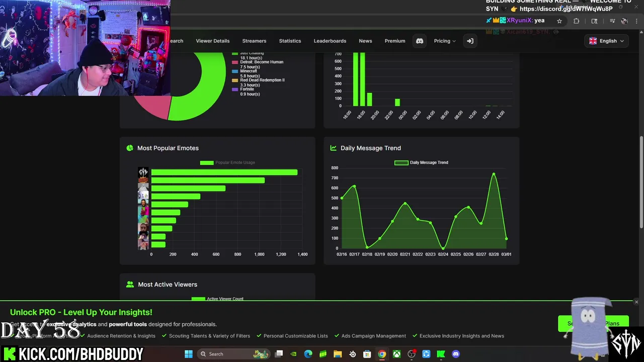The height and width of the screenshot is (362, 644).
Task: Click the Unlock PRO headline
Action: click(x=81, y=312)
